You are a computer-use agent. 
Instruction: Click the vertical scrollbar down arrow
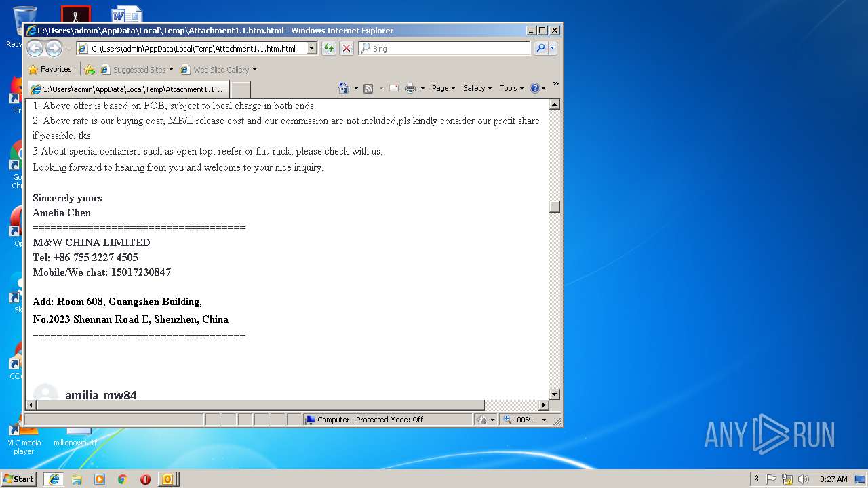point(554,394)
